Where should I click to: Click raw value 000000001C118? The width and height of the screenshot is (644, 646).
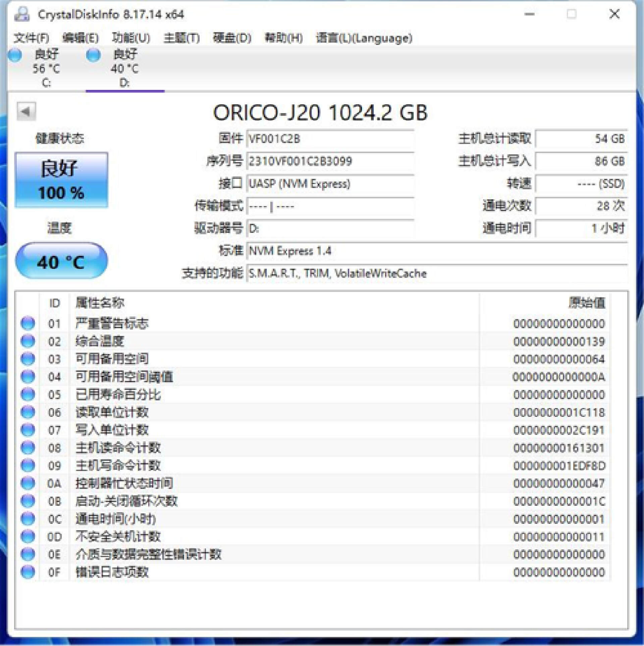click(x=559, y=412)
